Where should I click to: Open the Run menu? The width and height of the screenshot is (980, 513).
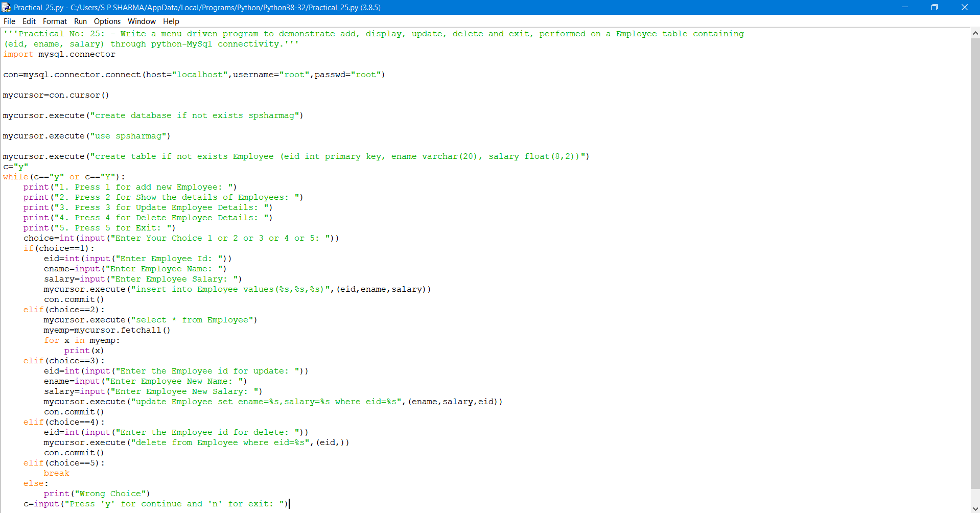[x=80, y=21]
